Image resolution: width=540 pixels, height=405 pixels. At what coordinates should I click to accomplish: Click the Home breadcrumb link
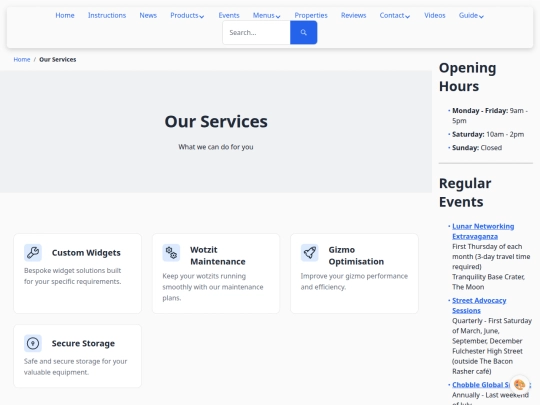[22, 60]
